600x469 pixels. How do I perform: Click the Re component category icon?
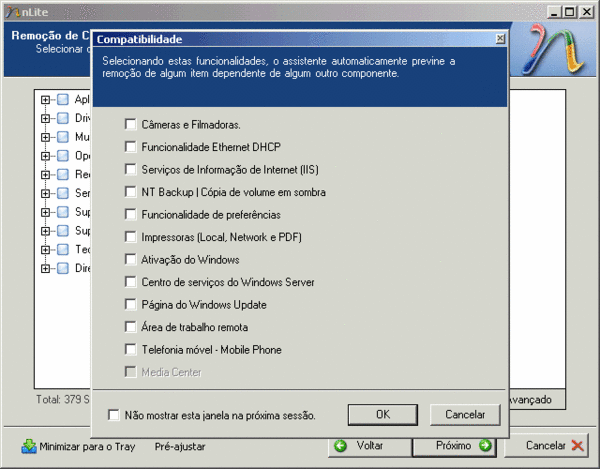[x=63, y=174]
